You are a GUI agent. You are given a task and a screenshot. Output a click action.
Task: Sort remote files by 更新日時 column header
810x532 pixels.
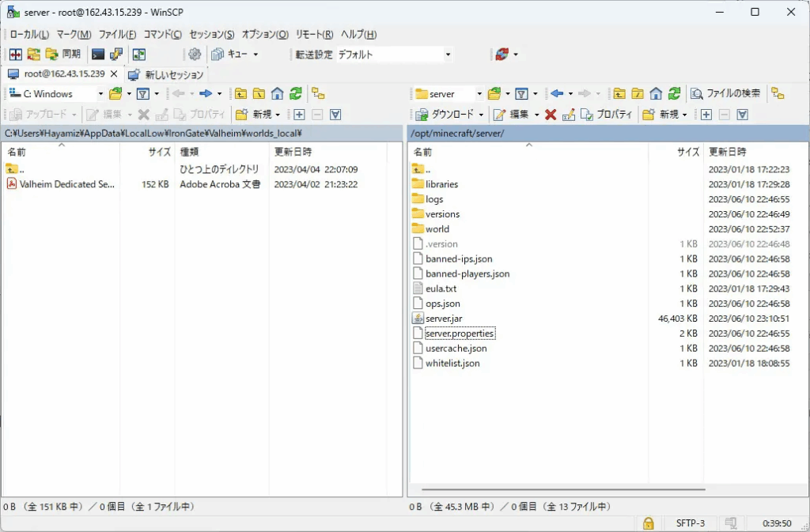coord(727,152)
